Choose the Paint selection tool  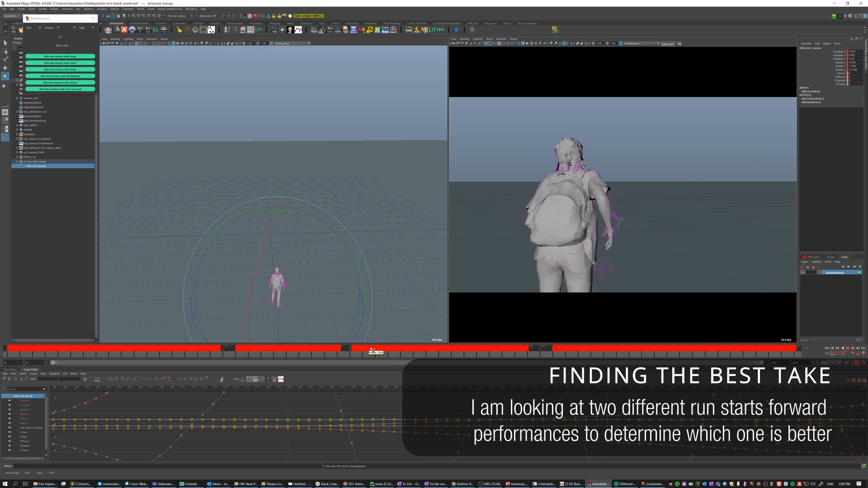(x=5, y=60)
